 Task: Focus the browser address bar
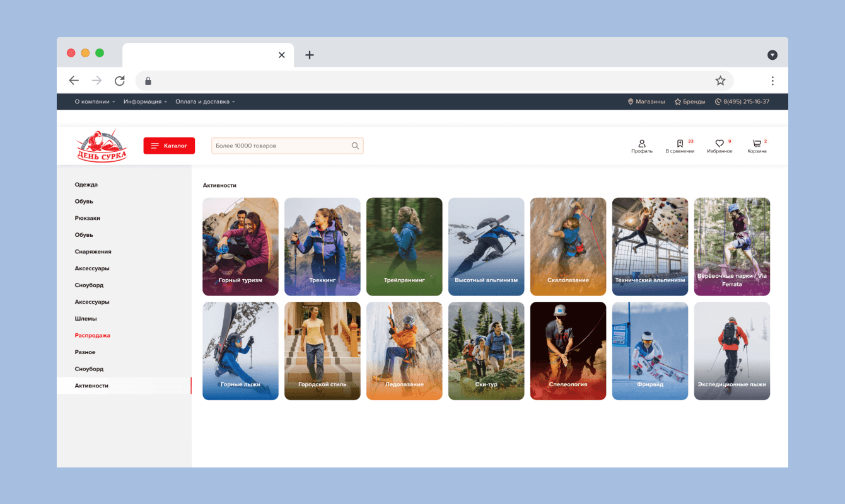tap(434, 81)
